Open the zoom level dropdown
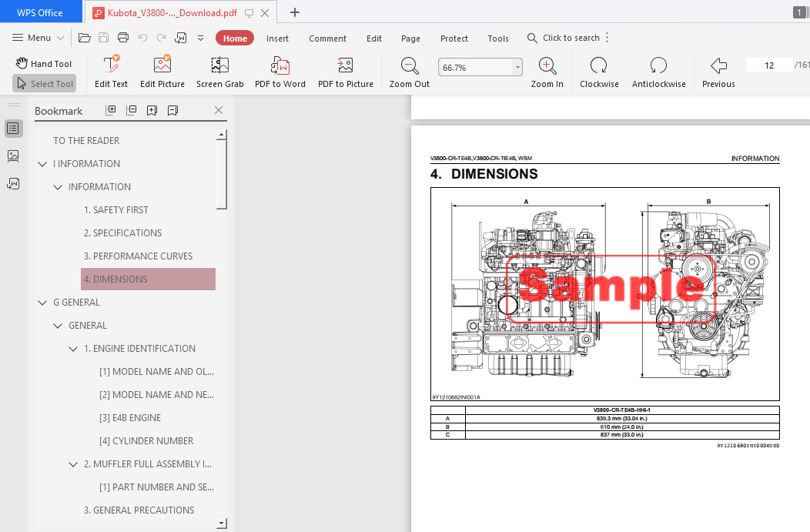The width and height of the screenshot is (810, 532). point(517,67)
